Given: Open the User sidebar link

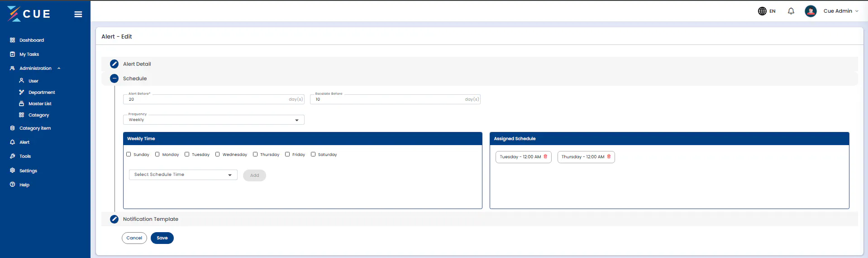Looking at the screenshot, I should (x=33, y=81).
